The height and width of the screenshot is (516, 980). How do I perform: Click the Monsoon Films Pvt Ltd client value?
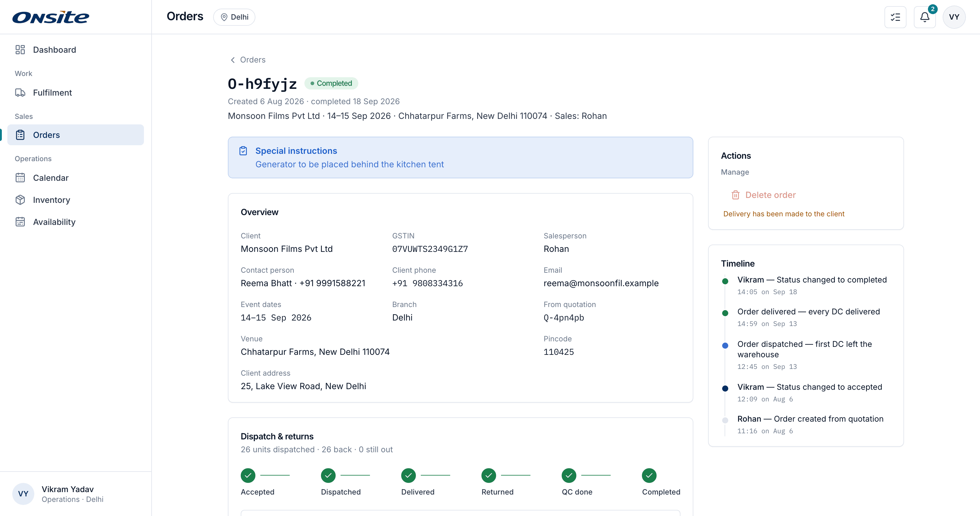coord(286,249)
